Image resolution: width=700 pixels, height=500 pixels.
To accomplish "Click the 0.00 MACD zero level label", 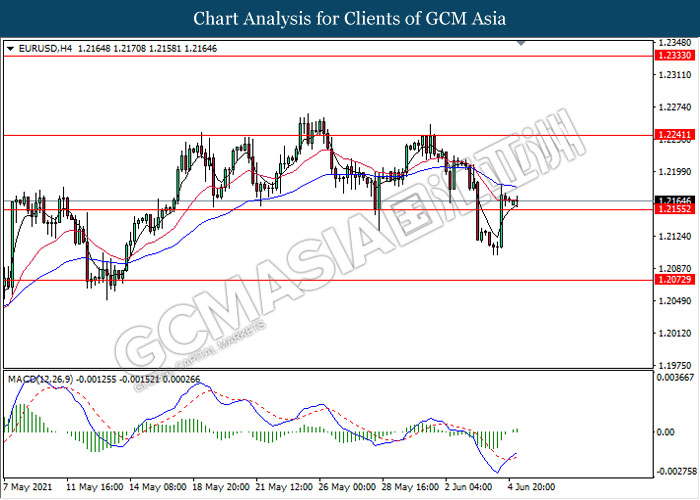I will click(664, 432).
